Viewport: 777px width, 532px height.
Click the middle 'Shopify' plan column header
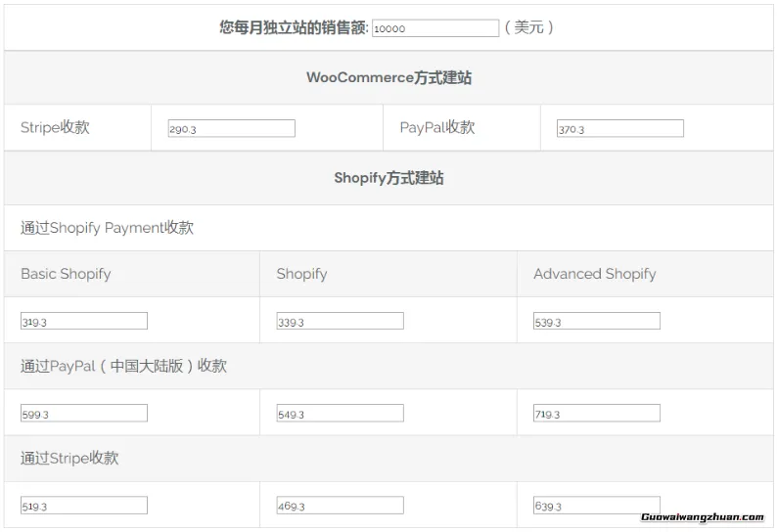pos(301,274)
